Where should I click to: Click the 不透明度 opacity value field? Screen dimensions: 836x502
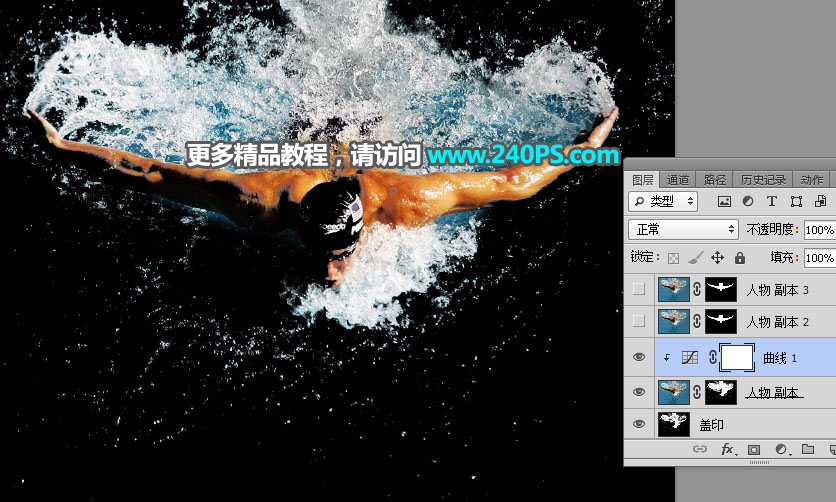pos(819,230)
